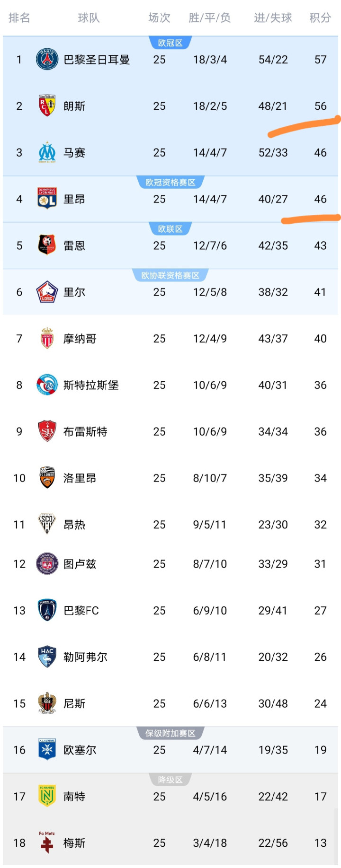Click the Paris Saint-Germain club logo

coord(47,60)
